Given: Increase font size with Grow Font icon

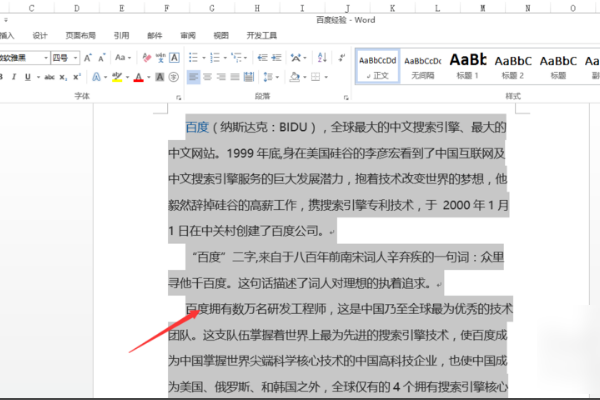Looking at the screenshot, I should click(x=88, y=58).
